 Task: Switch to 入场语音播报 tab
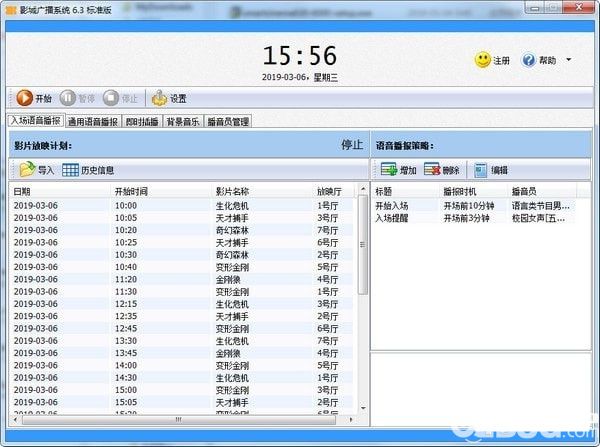tap(36, 121)
